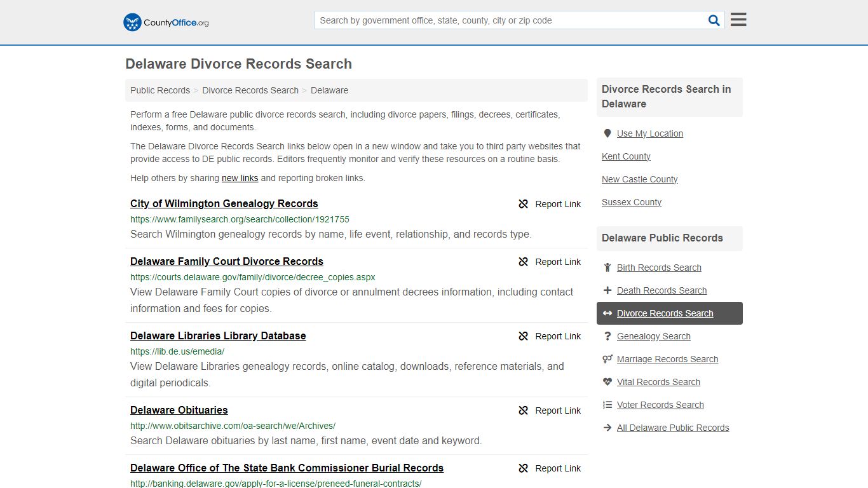Report Link for Delaware Obituaries
The image size is (868, 488).
[x=550, y=410]
